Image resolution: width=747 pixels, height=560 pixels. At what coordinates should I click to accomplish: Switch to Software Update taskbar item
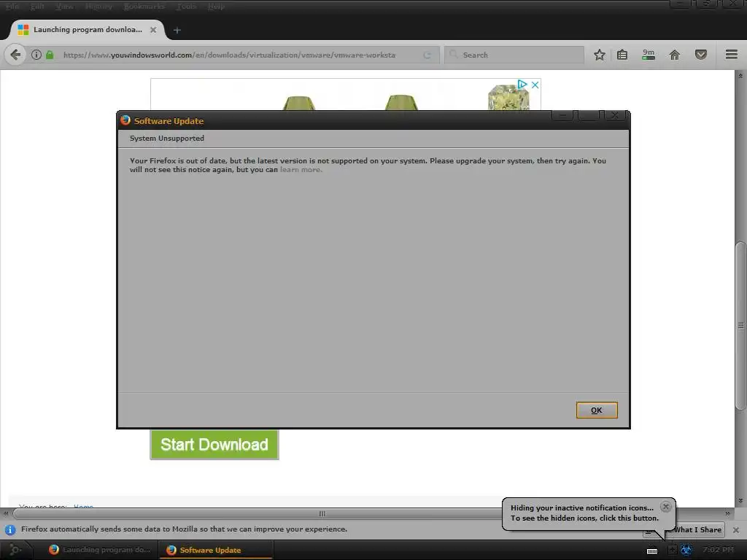216,550
